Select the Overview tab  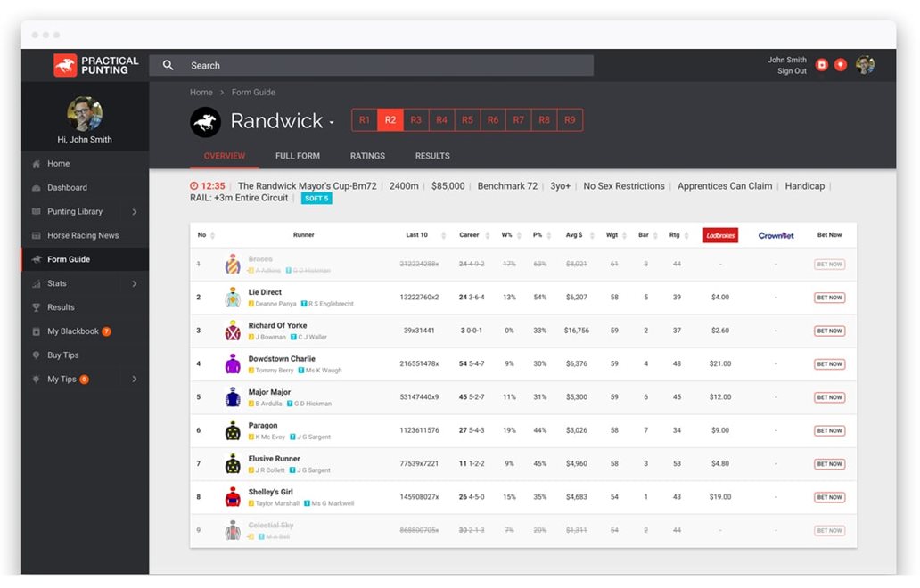click(224, 156)
